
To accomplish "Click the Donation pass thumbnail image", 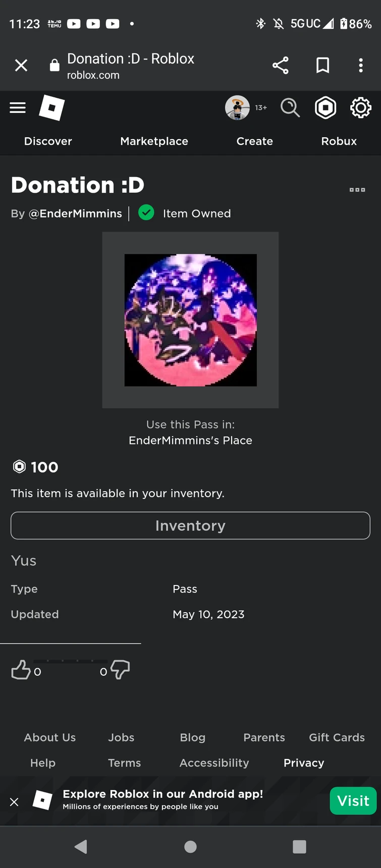I will (190, 320).
